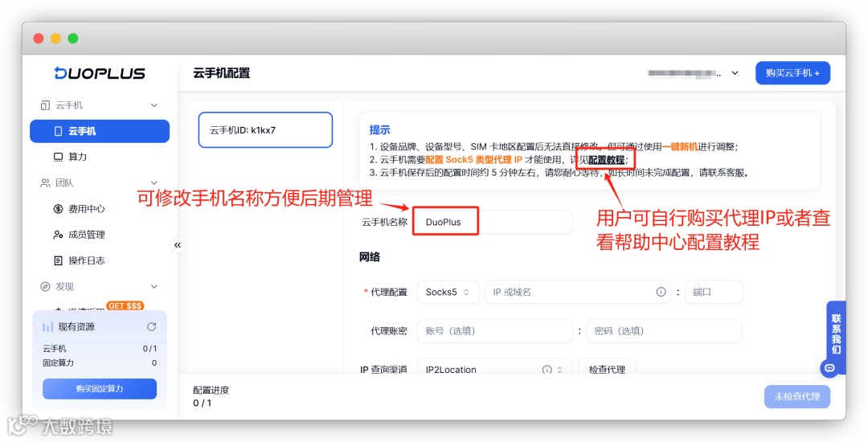This screenshot has height=442, width=868.
Task: Click the 密码 (选填) input field
Action: pos(664,331)
